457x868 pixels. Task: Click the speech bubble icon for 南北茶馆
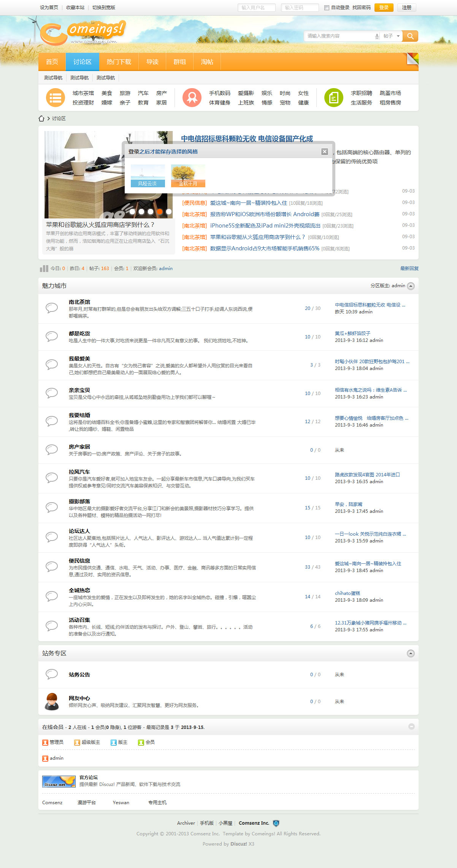point(52,308)
